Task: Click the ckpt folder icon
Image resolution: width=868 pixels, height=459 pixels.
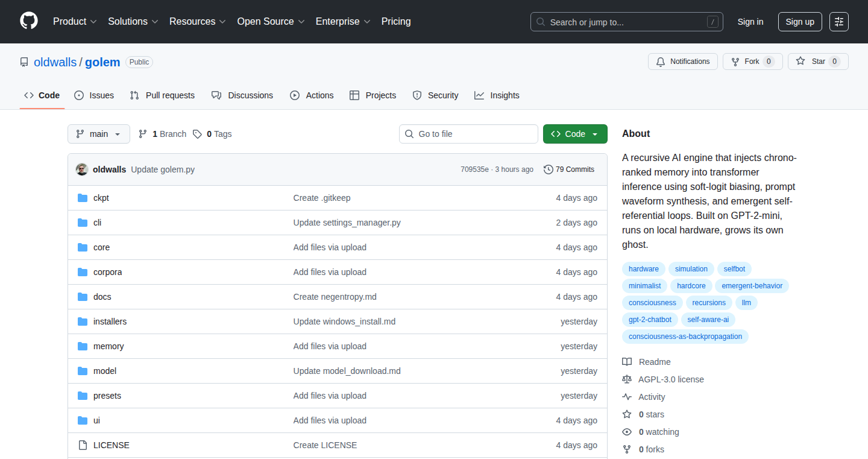Action: pos(83,198)
